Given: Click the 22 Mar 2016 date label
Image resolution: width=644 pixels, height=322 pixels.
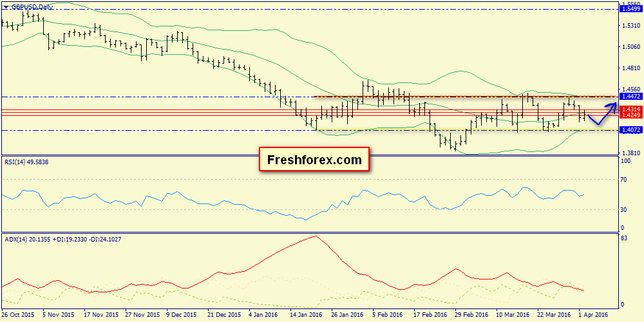Looking at the screenshot, I should (553, 314).
